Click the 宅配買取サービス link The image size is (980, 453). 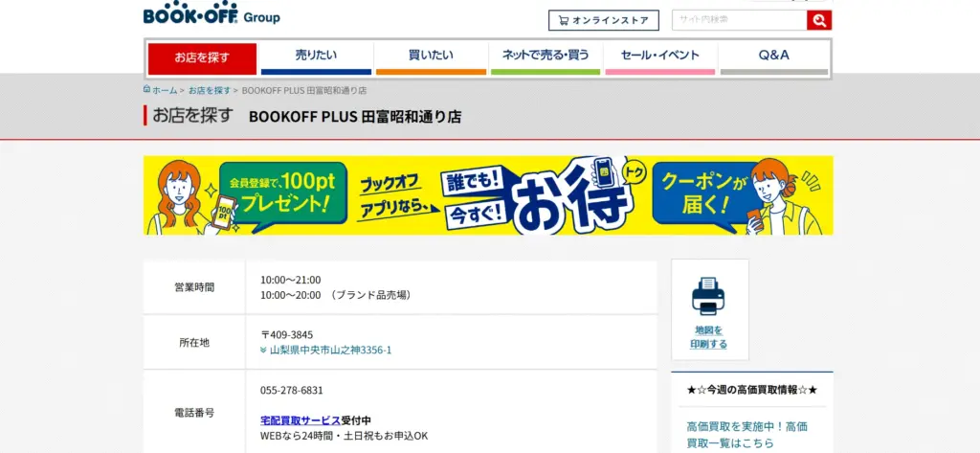pyautogui.click(x=300, y=420)
